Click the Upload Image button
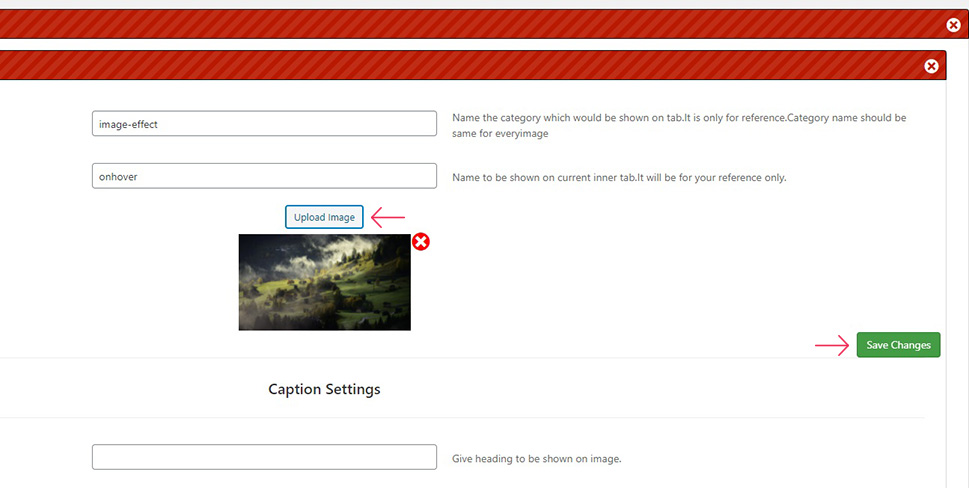Screen dimensions: 969x488 (x=324, y=217)
